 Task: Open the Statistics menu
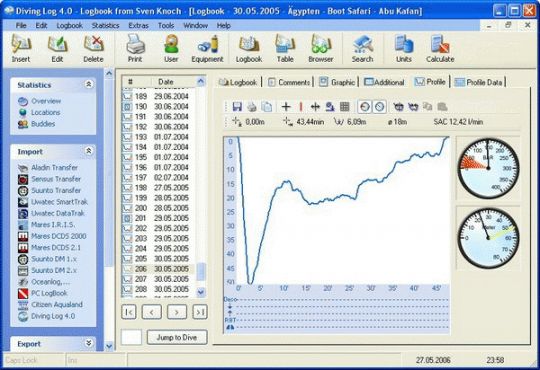[x=105, y=25]
